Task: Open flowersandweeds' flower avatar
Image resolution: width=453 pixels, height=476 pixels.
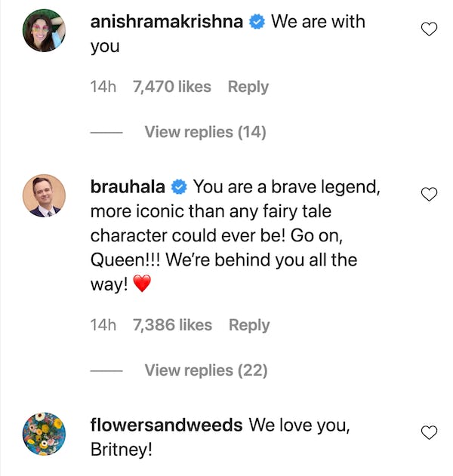Action: tap(44, 434)
